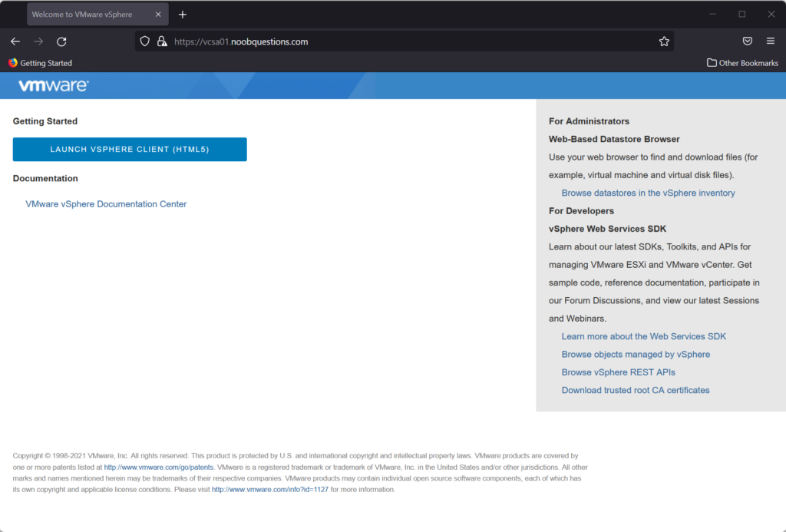Open the vmware.com/go/patents link
The width and height of the screenshot is (786, 532).
pyautogui.click(x=158, y=468)
